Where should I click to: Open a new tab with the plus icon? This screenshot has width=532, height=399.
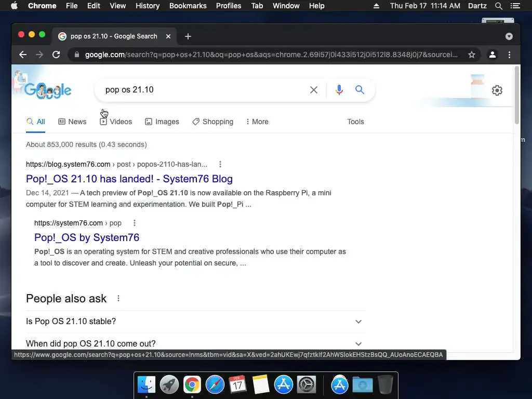tap(188, 36)
